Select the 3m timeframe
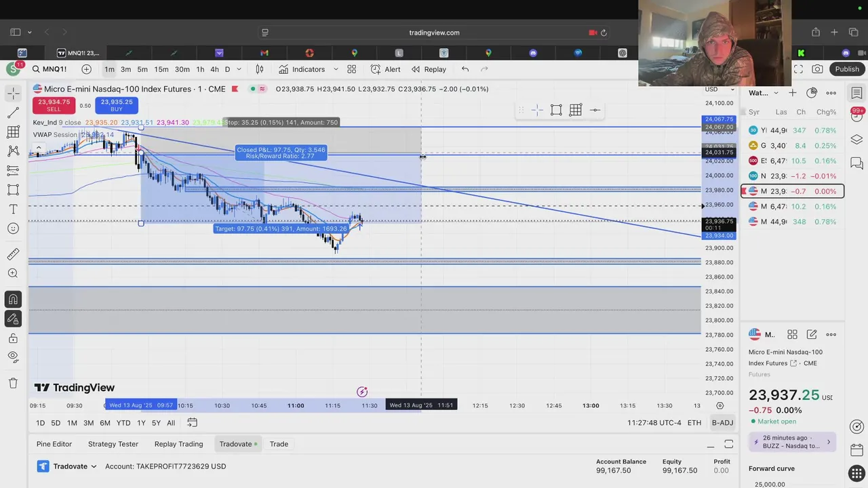This screenshot has width=868, height=488. coord(125,69)
